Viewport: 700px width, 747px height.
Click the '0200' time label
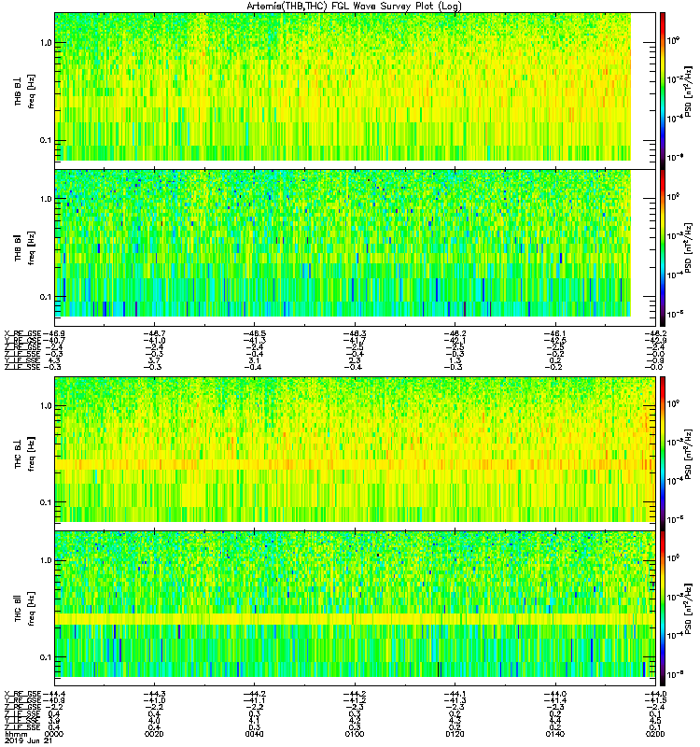(x=655, y=734)
